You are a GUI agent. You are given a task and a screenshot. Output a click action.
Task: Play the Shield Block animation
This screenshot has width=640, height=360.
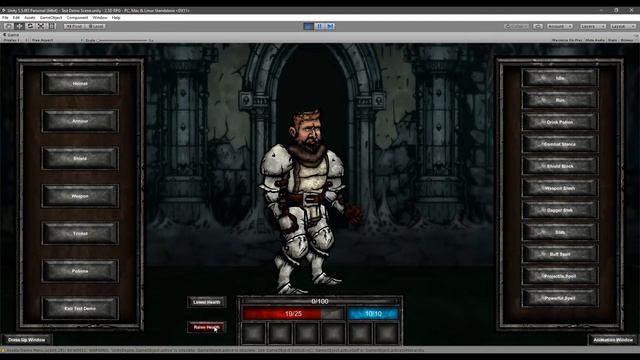(560, 166)
